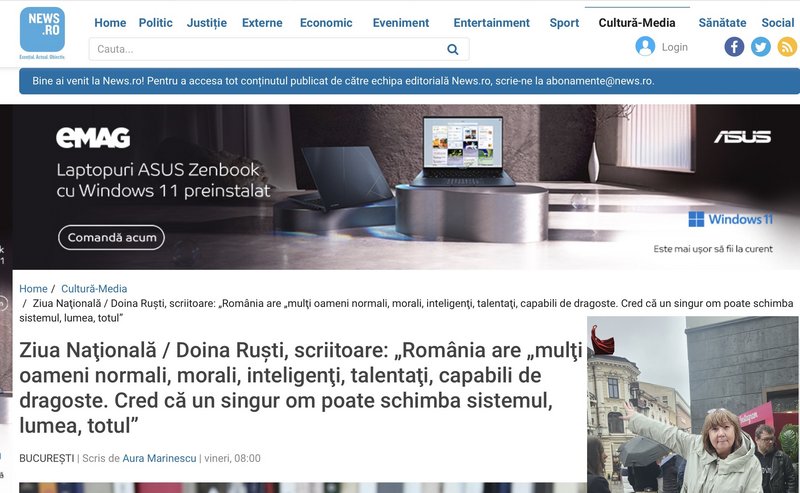
Task: Click the user avatar icon
Action: point(645,46)
